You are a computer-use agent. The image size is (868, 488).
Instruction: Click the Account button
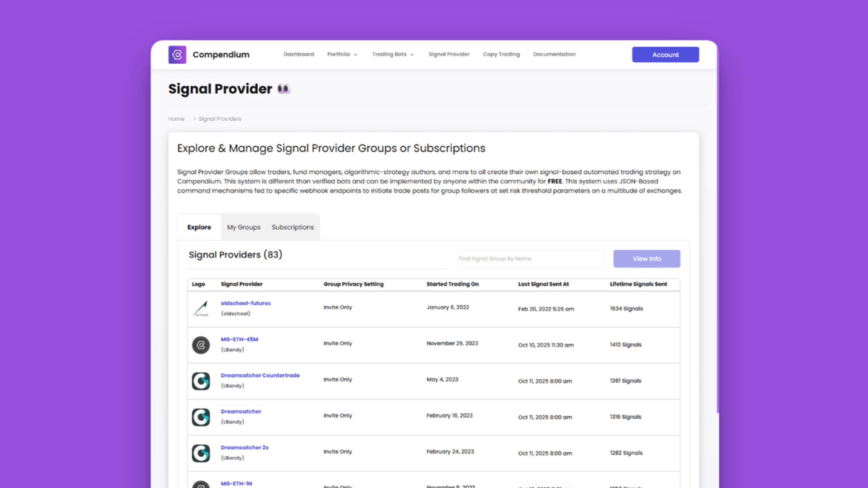665,55
